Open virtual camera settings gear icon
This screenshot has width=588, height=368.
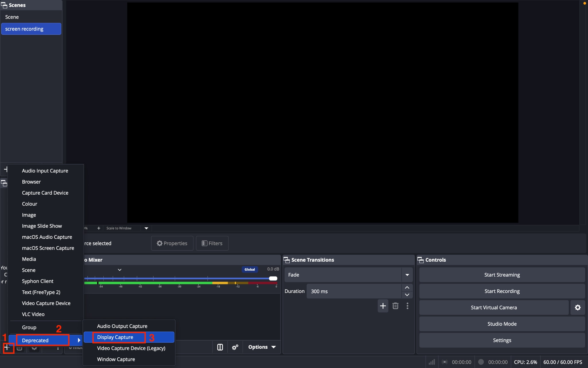tap(578, 308)
